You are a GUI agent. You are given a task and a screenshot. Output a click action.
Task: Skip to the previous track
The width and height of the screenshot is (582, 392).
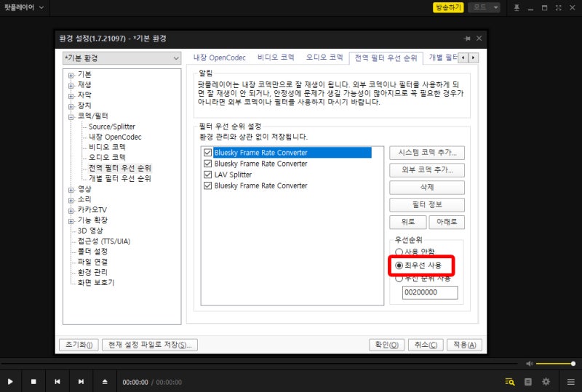57,382
